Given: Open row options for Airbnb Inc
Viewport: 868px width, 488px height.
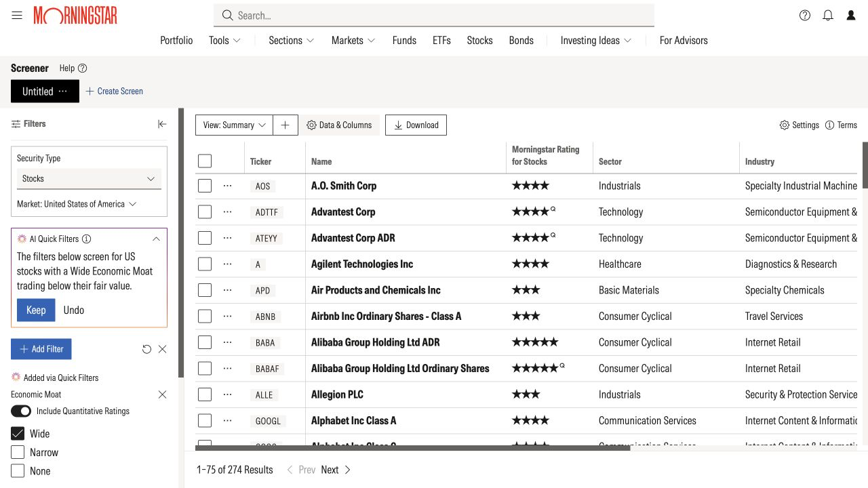Looking at the screenshot, I should (227, 317).
